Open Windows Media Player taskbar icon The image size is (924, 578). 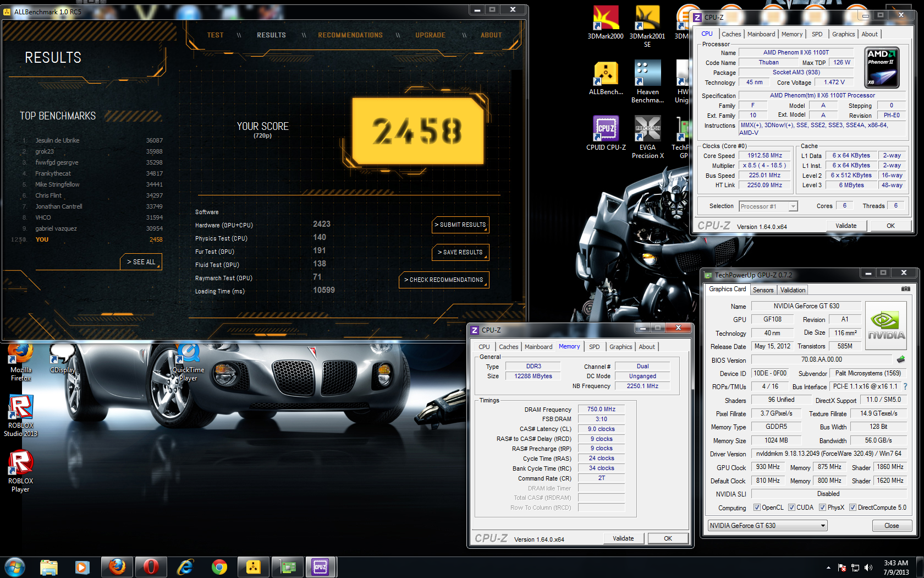pos(82,567)
